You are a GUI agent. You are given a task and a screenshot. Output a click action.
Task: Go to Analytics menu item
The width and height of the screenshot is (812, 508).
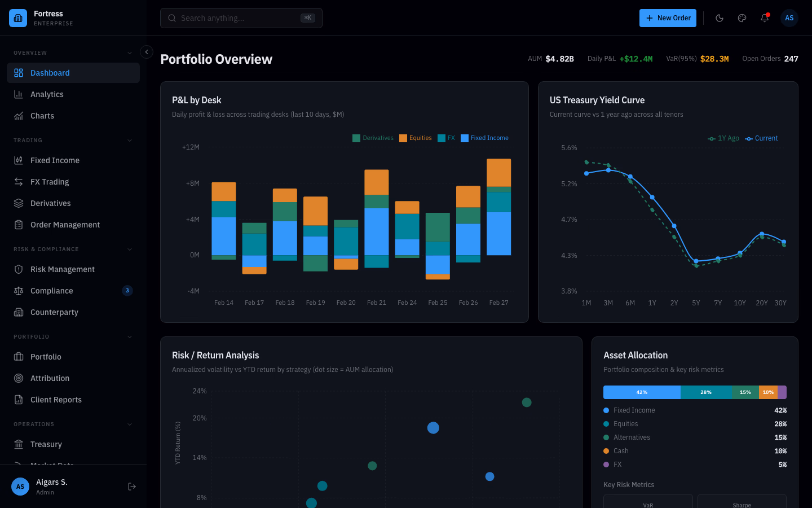point(73,94)
